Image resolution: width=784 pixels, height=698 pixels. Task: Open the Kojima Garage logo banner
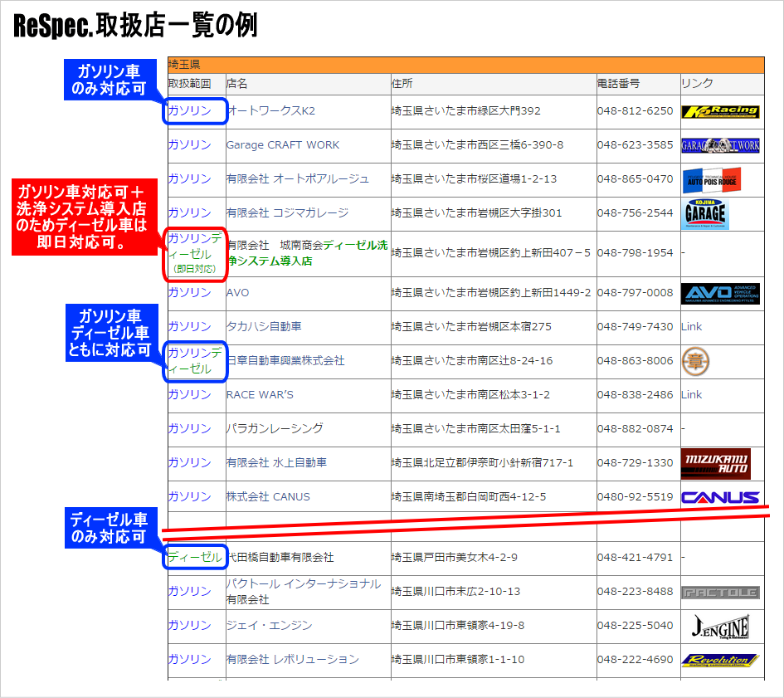[705, 213]
